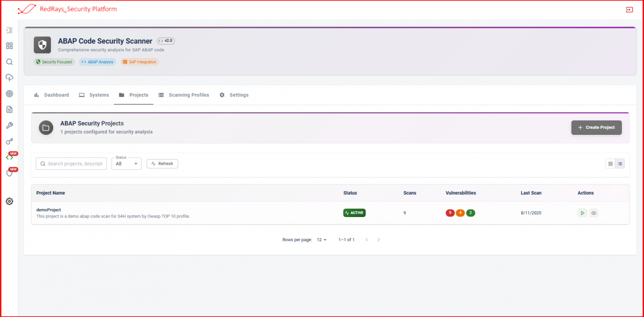
Task: Focus the Search projects input field
Action: click(71, 163)
